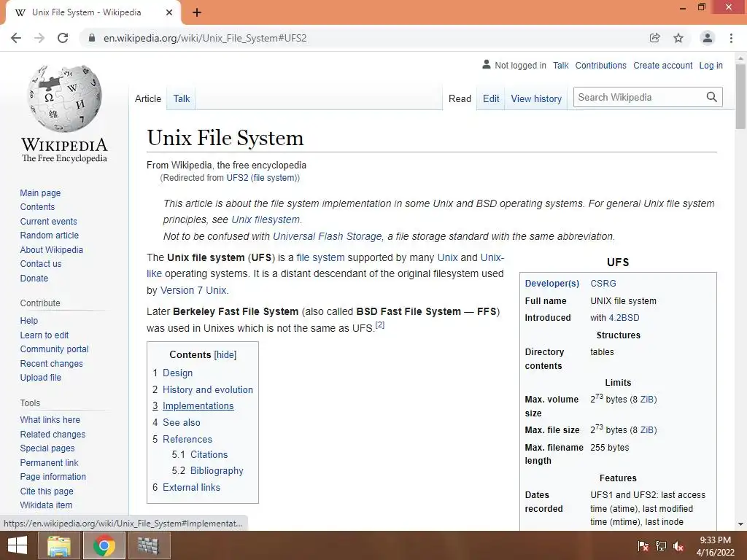Open Current events in sidebar

48,222
